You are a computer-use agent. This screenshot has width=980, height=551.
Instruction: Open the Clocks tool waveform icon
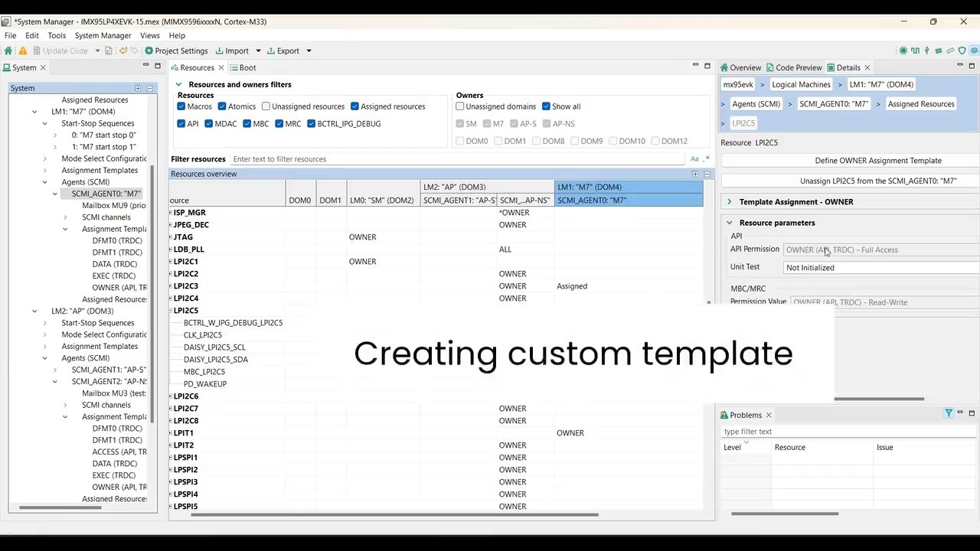[x=915, y=51]
